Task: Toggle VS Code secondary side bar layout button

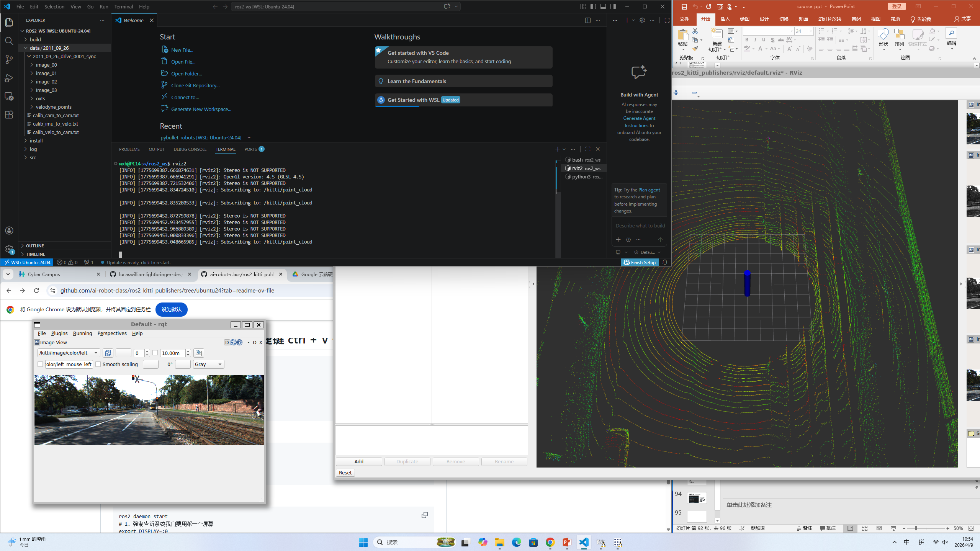Action: click(613, 7)
